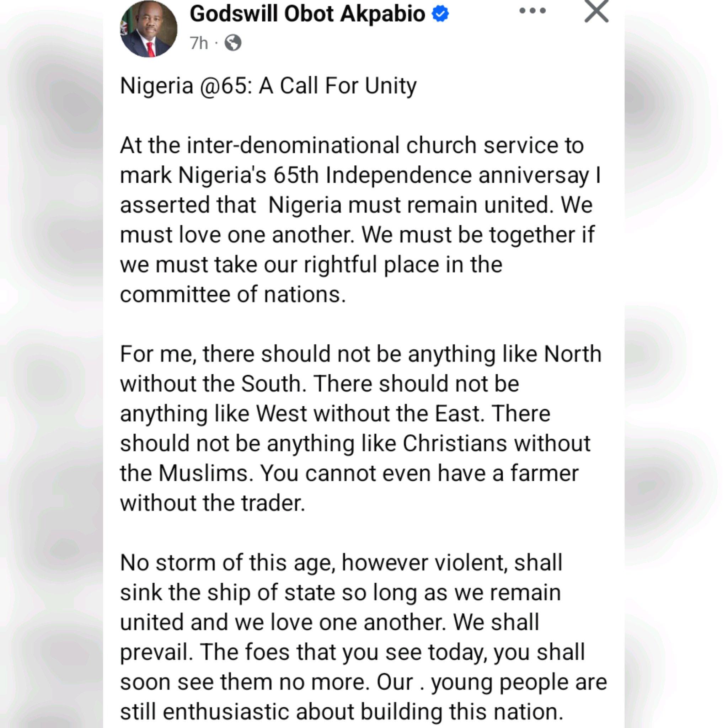Click the text line 'committee of nations.'

(x=232, y=294)
